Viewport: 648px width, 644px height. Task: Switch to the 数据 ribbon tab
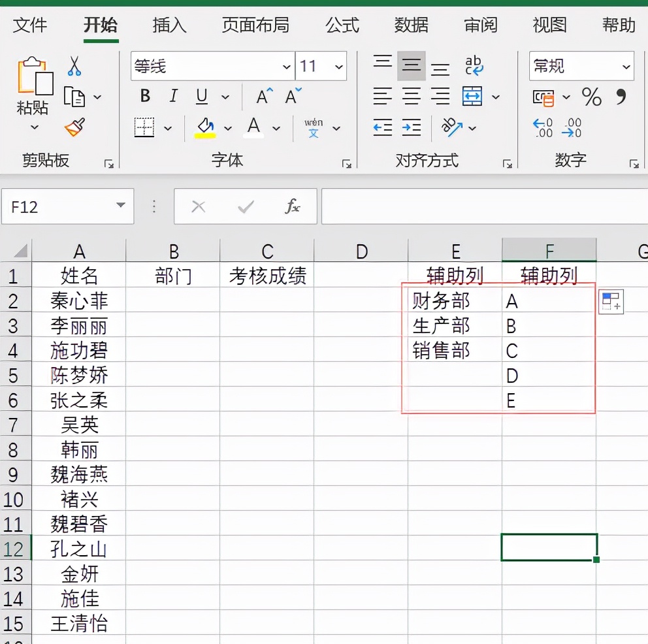tap(412, 25)
